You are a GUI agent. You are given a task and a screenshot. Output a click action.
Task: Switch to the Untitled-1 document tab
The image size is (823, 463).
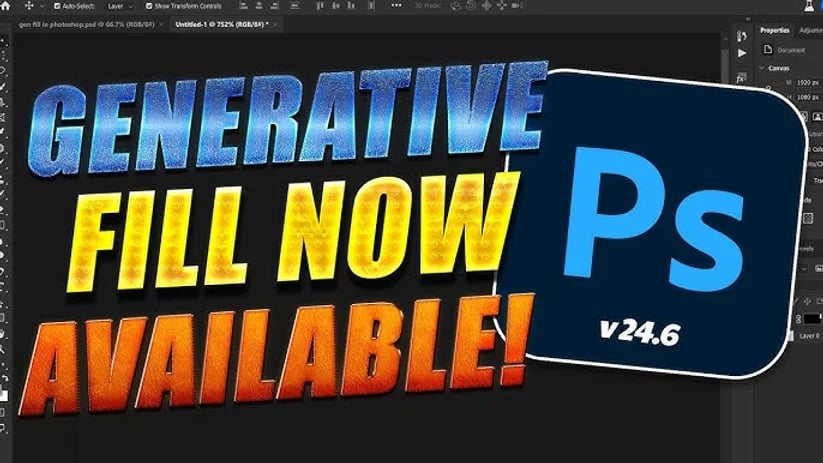point(221,24)
